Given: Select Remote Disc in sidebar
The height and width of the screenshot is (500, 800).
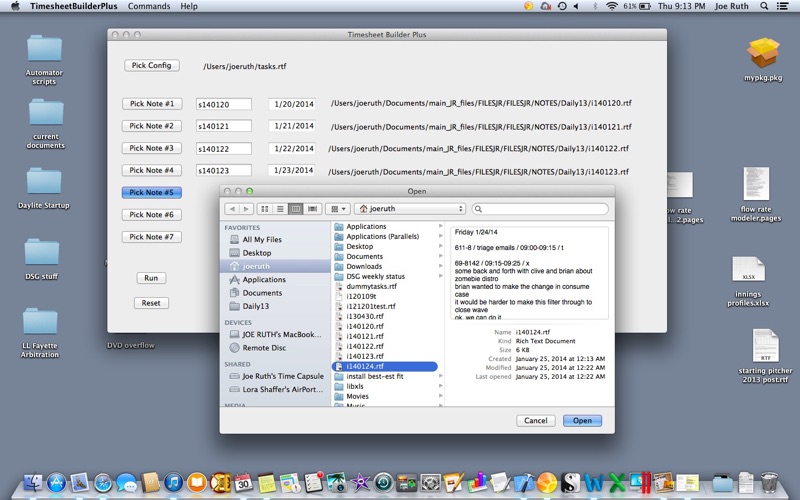Looking at the screenshot, I should 264,347.
